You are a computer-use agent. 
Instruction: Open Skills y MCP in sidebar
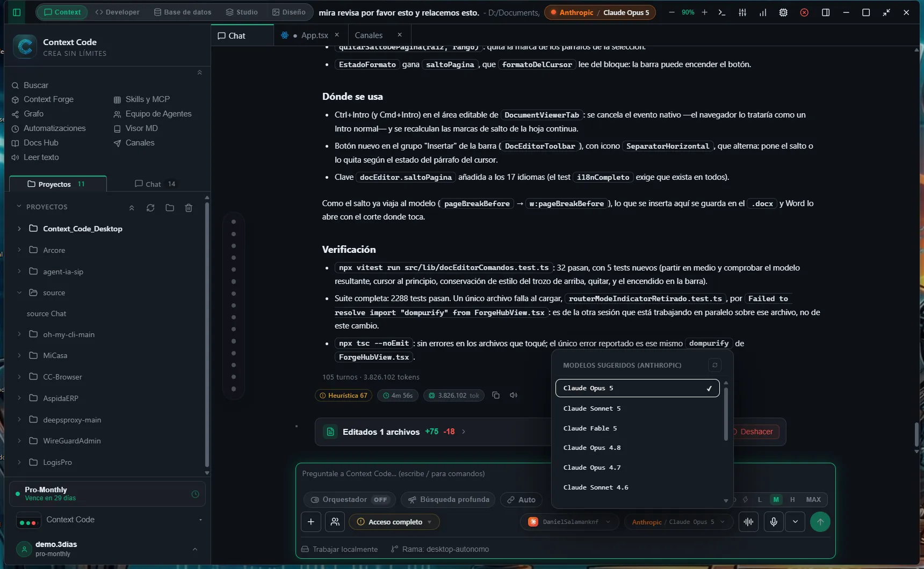coord(148,99)
